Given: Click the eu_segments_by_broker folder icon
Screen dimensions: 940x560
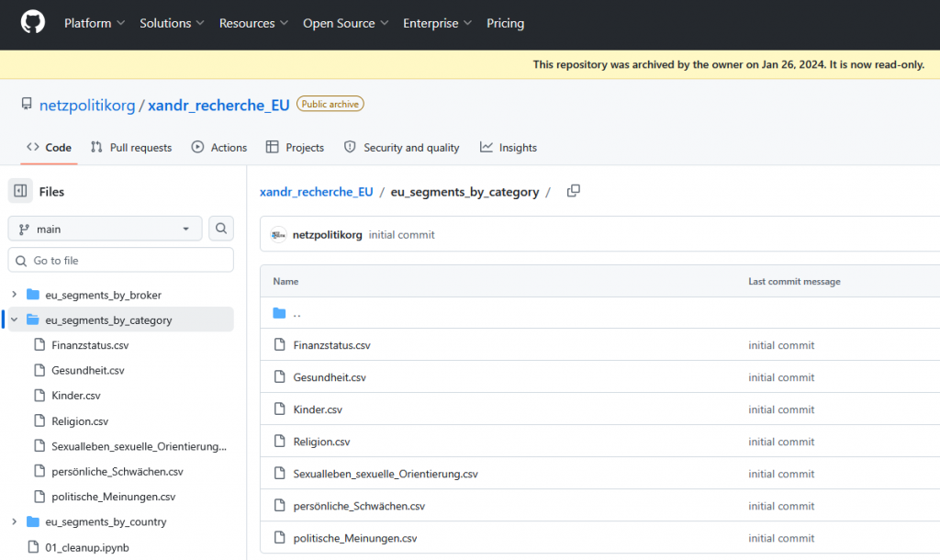Looking at the screenshot, I should point(33,295).
